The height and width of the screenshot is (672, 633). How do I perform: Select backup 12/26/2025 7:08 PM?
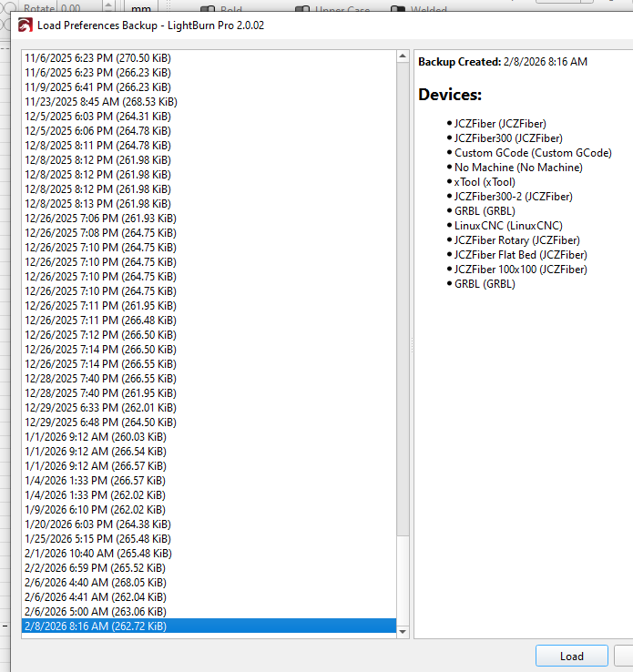tap(209, 233)
